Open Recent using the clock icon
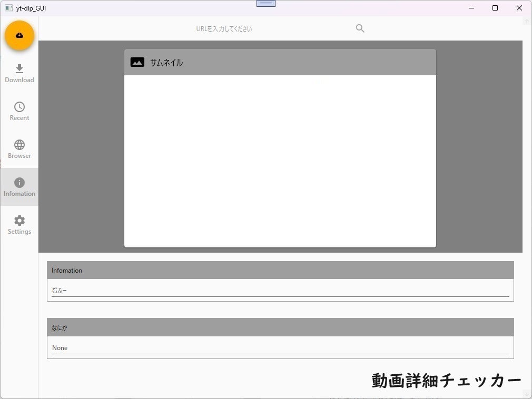The height and width of the screenshot is (399, 532). (x=19, y=107)
